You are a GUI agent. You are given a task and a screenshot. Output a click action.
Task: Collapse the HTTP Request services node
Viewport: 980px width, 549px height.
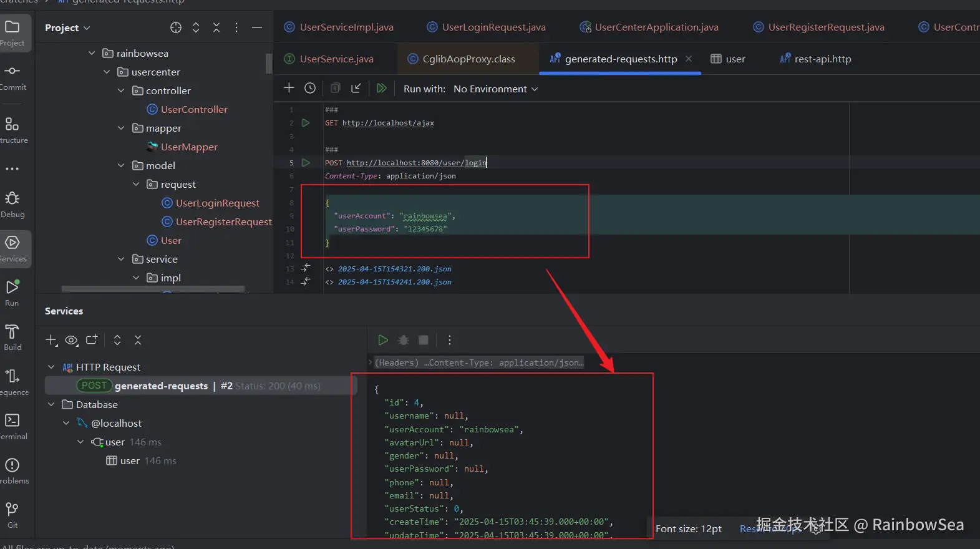tap(51, 367)
